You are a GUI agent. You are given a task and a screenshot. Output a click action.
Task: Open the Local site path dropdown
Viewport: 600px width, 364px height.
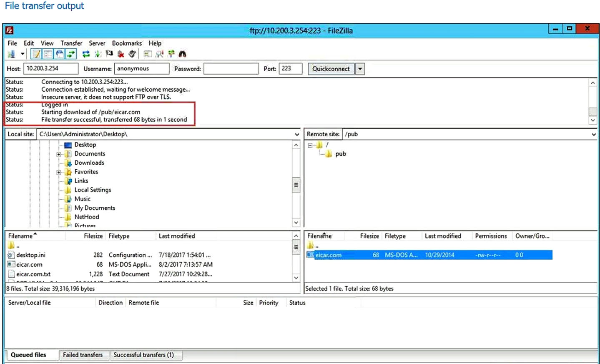pos(296,134)
